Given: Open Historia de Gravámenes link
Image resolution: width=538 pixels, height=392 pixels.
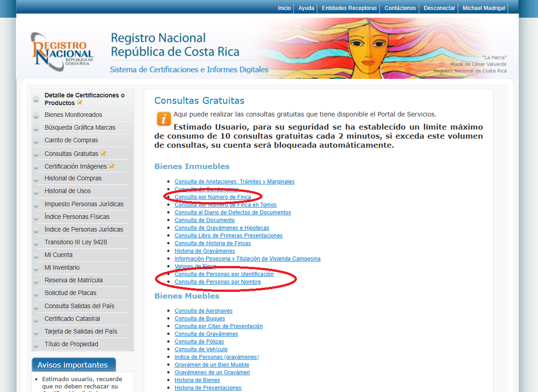Looking at the screenshot, I should tap(205, 251).
